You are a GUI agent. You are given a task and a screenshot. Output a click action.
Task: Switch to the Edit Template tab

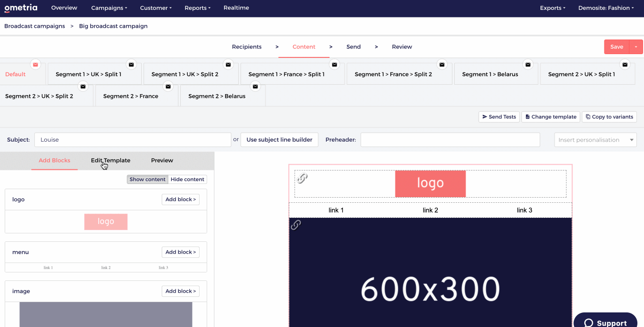(111, 160)
